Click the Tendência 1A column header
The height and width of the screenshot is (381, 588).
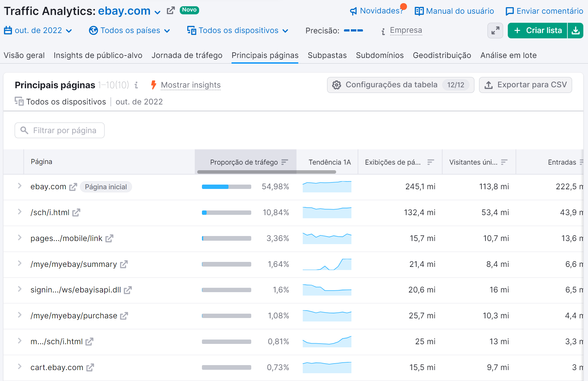coord(330,162)
